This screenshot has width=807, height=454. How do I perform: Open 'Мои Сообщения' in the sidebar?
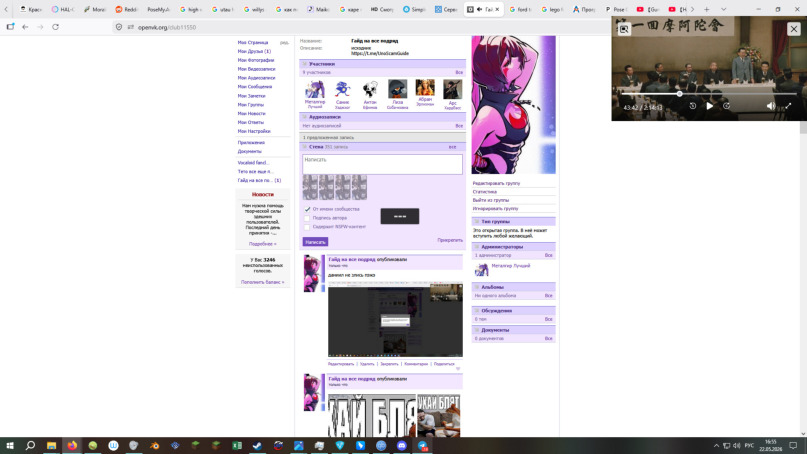pos(255,86)
